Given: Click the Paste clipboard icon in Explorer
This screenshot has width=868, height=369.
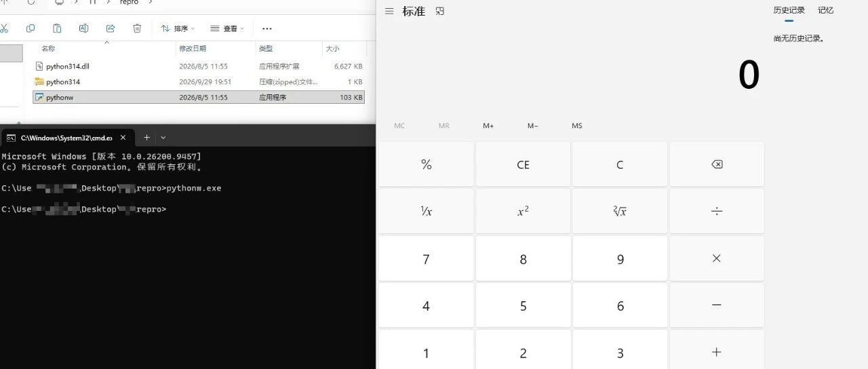Looking at the screenshot, I should [57, 28].
